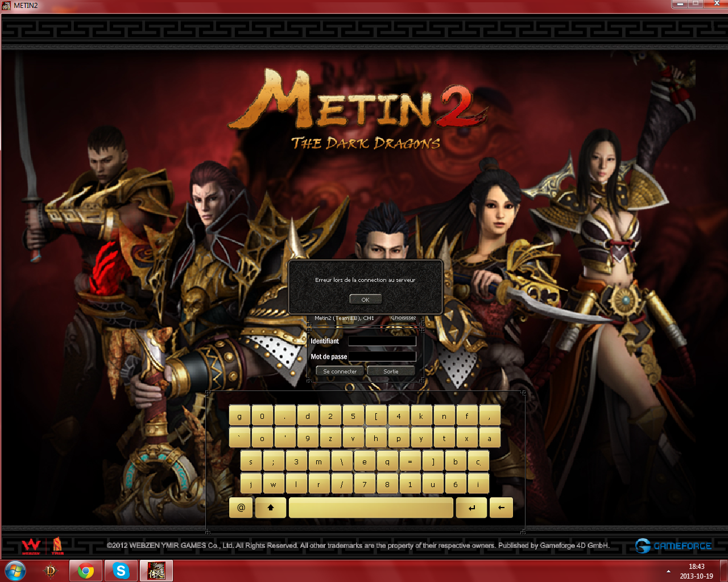Click the Se connecter button
728x582 pixels.
coord(340,371)
